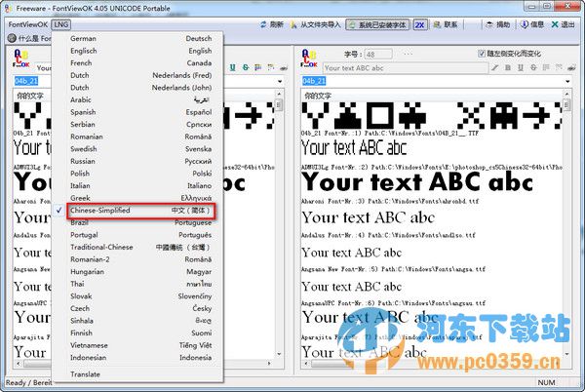
Task: Expand right panel font dropdown arrow
Action: click(567, 81)
